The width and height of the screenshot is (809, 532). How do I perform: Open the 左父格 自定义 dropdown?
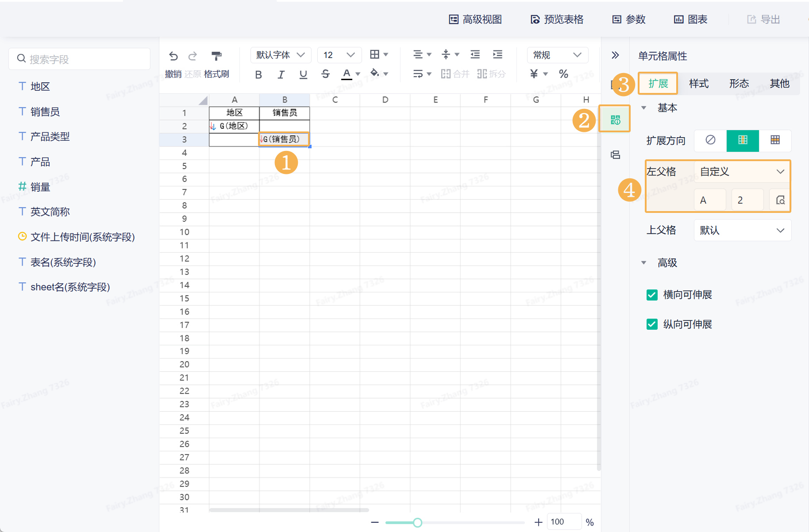click(742, 172)
